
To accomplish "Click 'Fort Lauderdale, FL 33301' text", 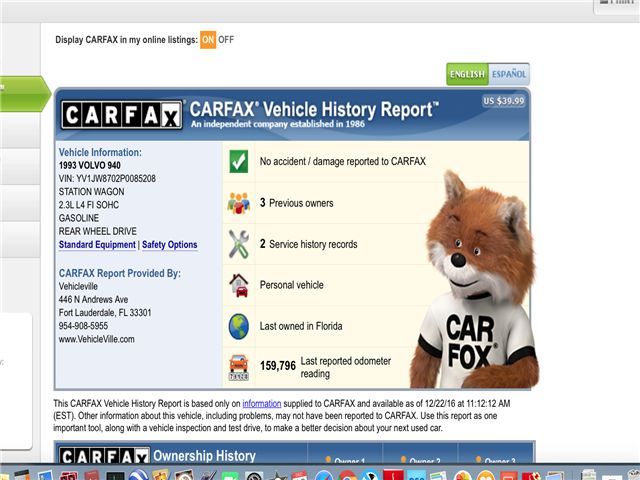I will pos(105,313).
